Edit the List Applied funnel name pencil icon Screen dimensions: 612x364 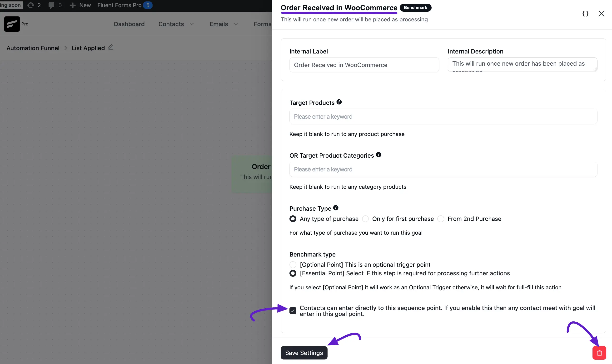[111, 47]
